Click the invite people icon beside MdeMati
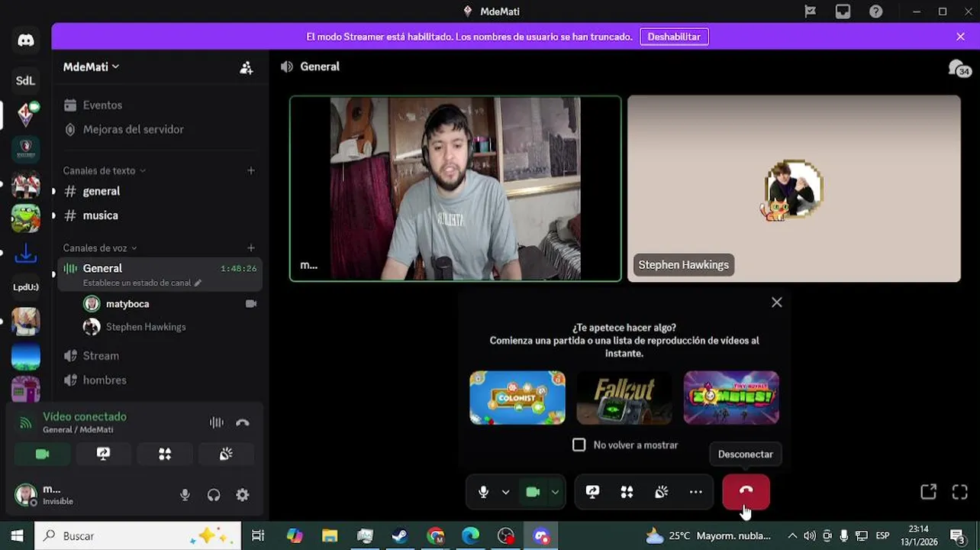The height and width of the screenshot is (550, 980). coord(246,67)
